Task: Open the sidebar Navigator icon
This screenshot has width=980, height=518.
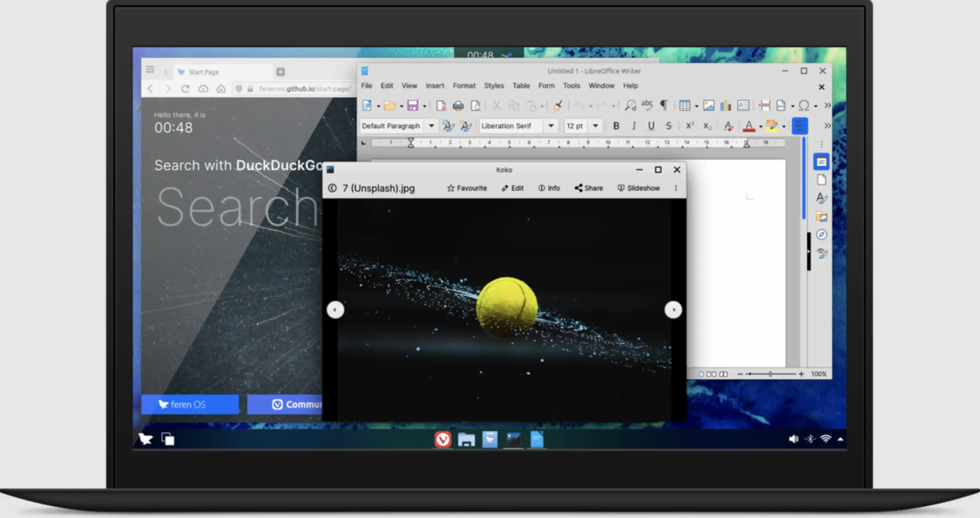Action: [x=821, y=235]
